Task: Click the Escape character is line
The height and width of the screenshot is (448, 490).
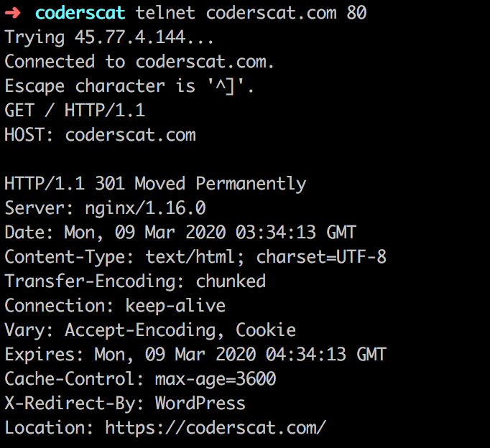Action: coord(129,86)
